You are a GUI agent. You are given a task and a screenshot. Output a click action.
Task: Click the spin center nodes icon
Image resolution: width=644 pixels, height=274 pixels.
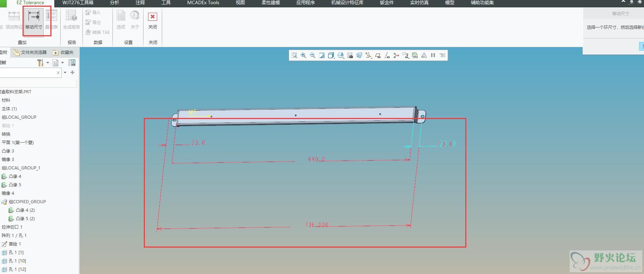396,55
